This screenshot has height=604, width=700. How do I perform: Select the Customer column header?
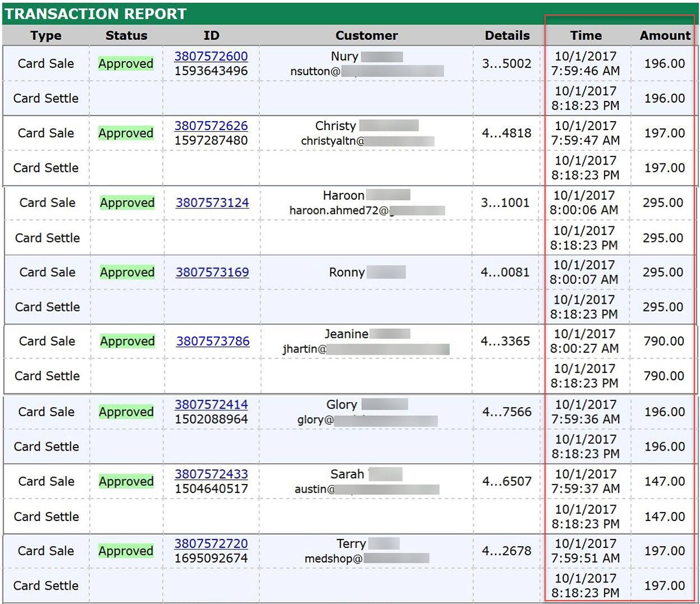(x=367, y=36)
